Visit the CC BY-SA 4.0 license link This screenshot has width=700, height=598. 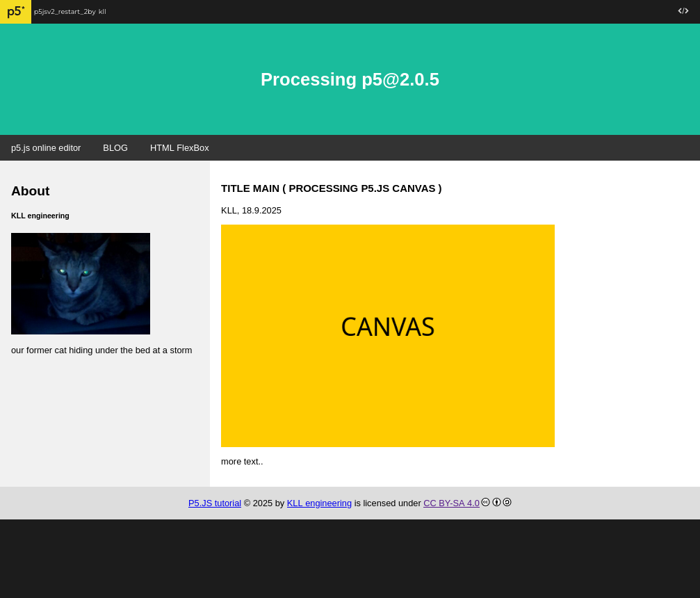click(x=451, y=503)
